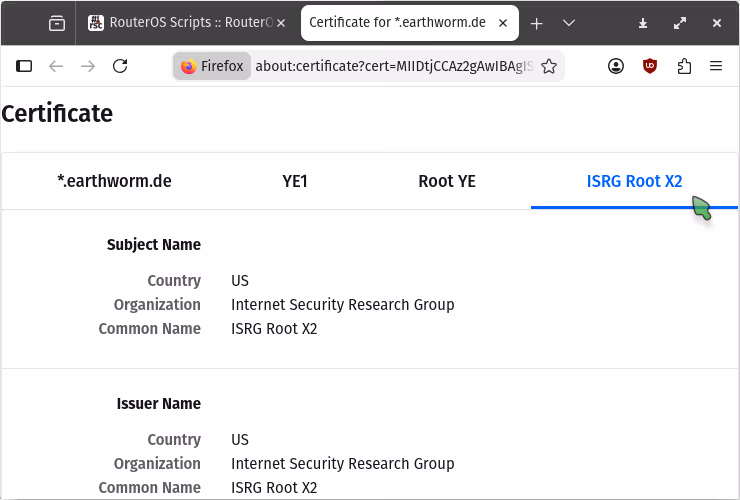This screenshot has width=740, height=500.
Task: Open the uBlock Origin extension
Action: [x=650, y=66]
